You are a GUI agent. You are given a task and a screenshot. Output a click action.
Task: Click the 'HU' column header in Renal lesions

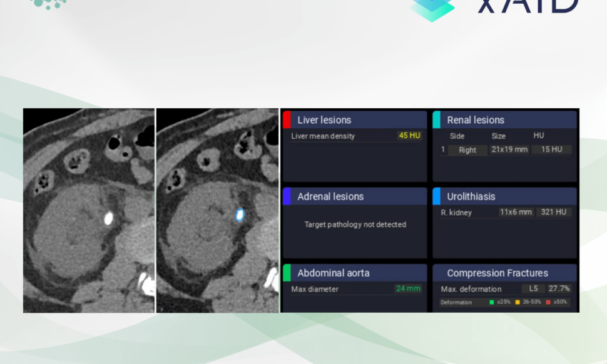coord(539,135)
